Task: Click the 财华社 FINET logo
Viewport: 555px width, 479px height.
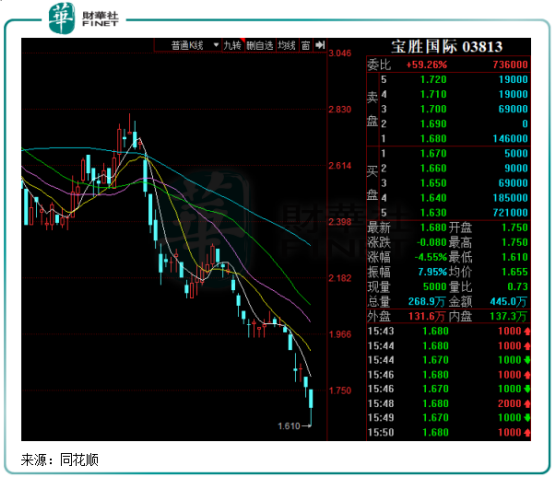Action: click(x=84, y=18)
